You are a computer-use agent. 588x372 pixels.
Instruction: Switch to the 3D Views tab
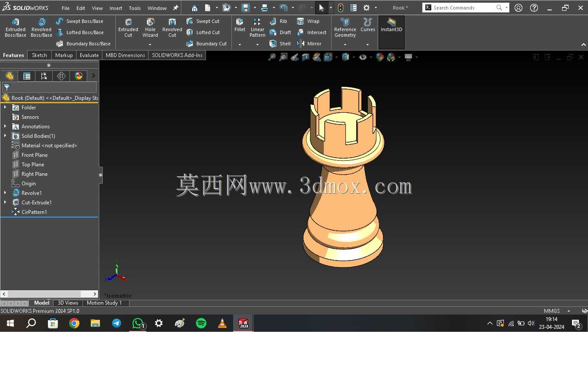[x=68, y=303]
